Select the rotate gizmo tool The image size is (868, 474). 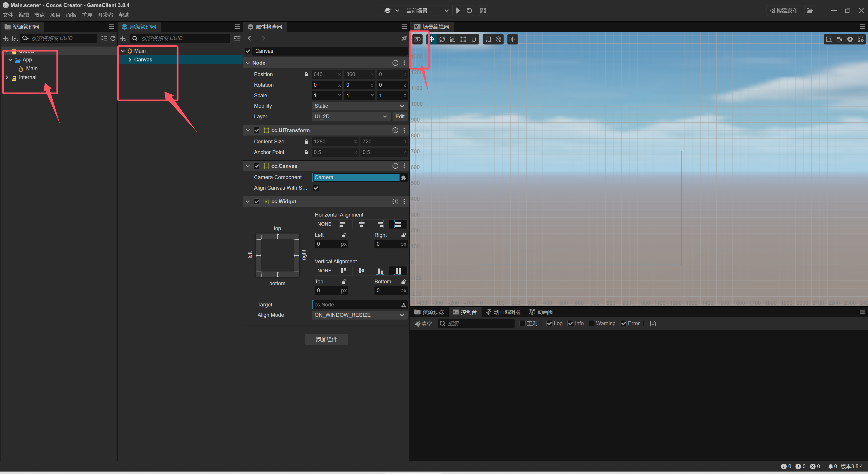click(442, 39)
